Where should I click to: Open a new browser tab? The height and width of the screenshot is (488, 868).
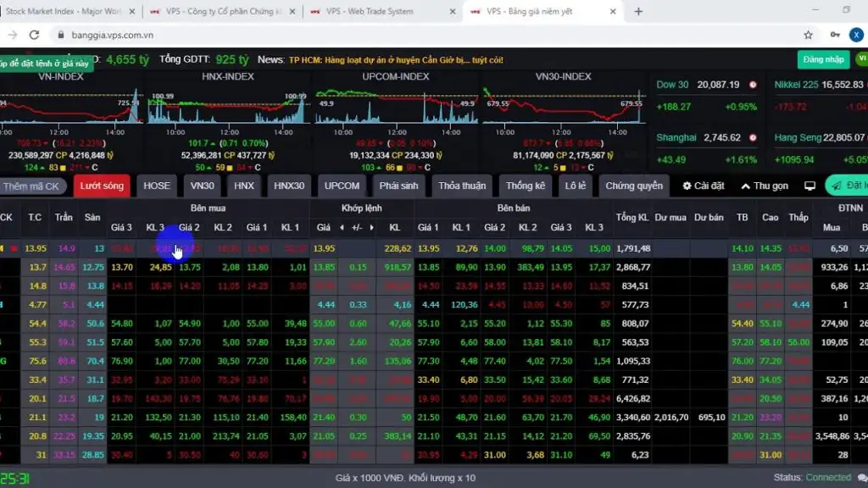coord(638,11)
